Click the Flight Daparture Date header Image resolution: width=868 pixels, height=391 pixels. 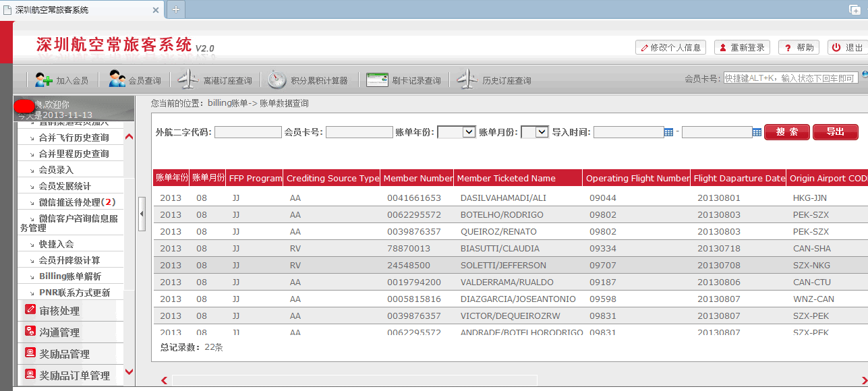click(x=739, y=178)
